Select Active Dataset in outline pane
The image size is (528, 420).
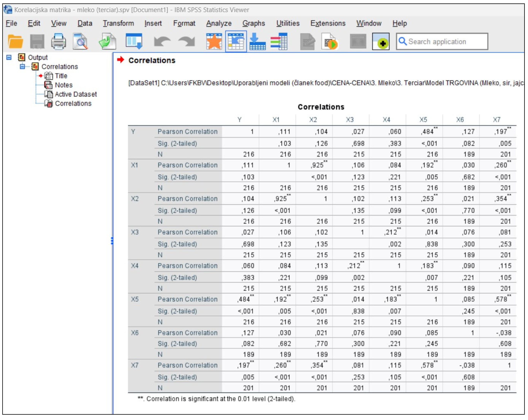coord(75,94)
